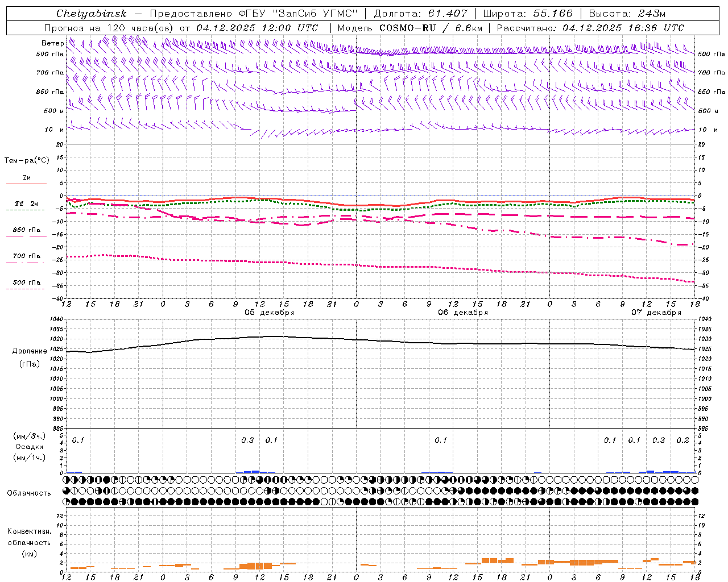Click the solid red line sample under 2м
This screenshot has width=728, height=582.
pyautogui.click(x=26, y=184)
